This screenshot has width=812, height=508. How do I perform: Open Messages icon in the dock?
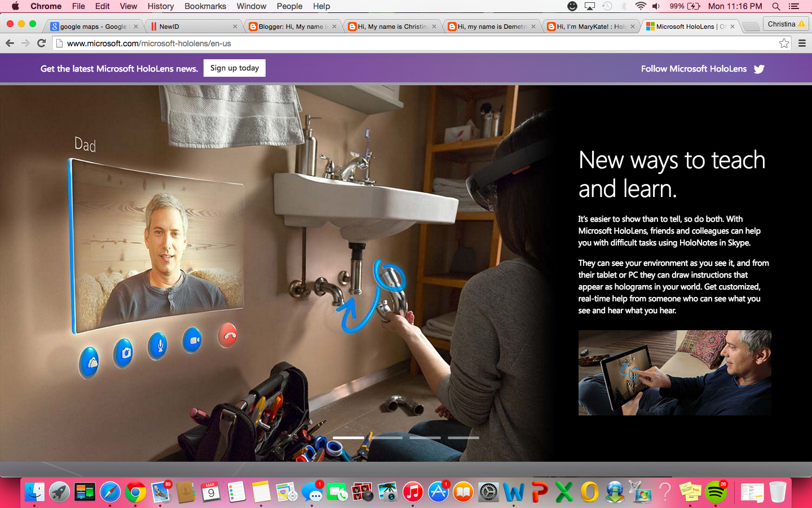(x=312, y=492)
